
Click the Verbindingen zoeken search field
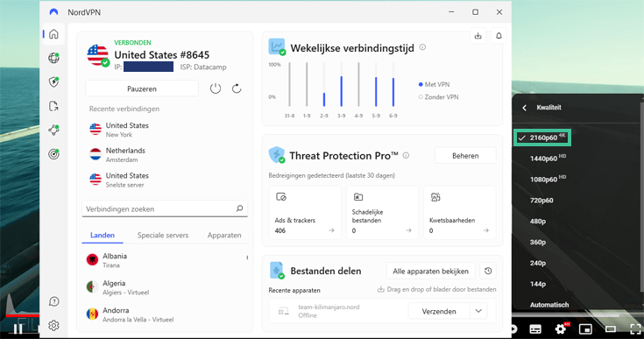point(165,208)
